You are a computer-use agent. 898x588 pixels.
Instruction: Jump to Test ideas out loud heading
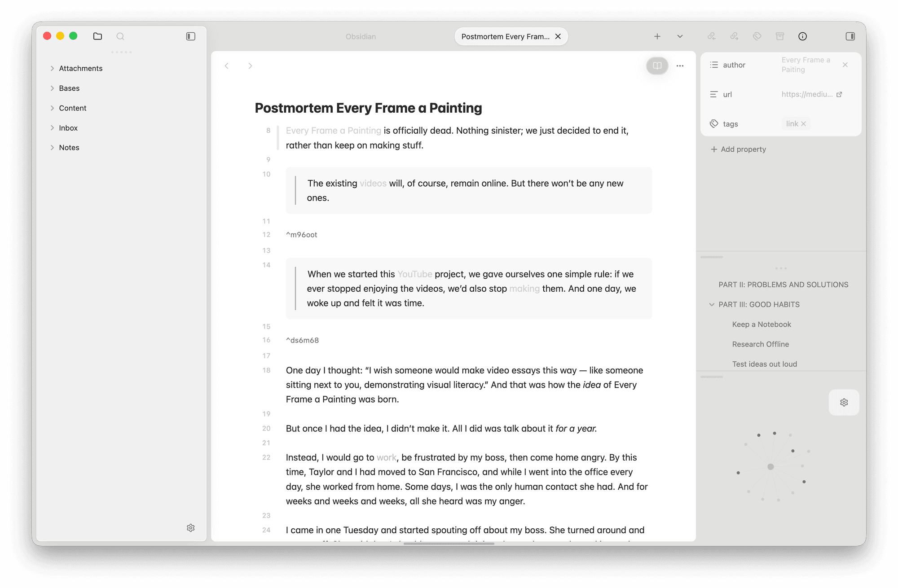(765, 364)
